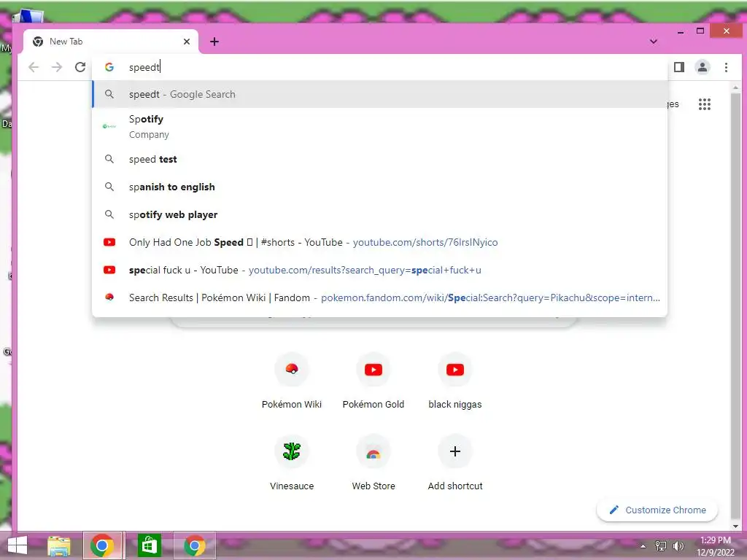The image size is (747, 560).
Task: Click the scrollbar down arrow
Action: pos(736,526)
